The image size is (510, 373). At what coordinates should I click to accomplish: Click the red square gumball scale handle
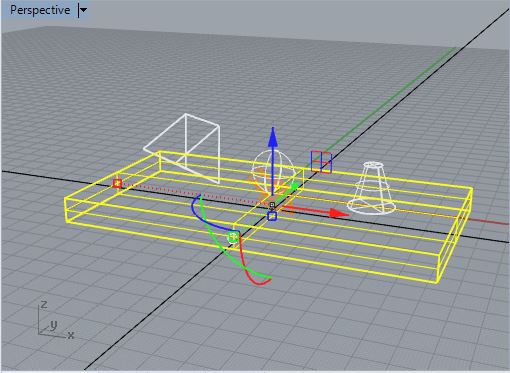click(x=117, y=183)
